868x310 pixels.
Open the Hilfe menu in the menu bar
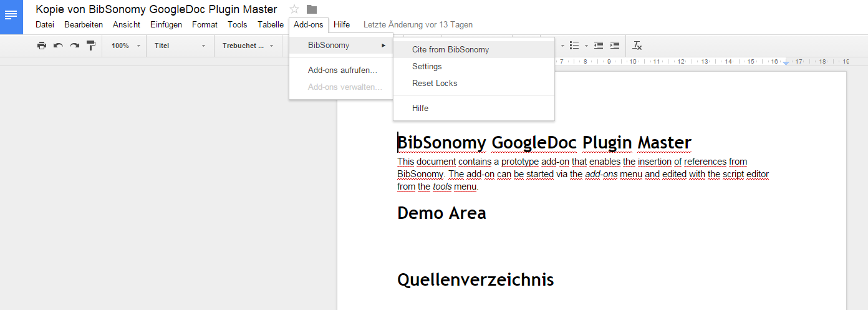342,25
